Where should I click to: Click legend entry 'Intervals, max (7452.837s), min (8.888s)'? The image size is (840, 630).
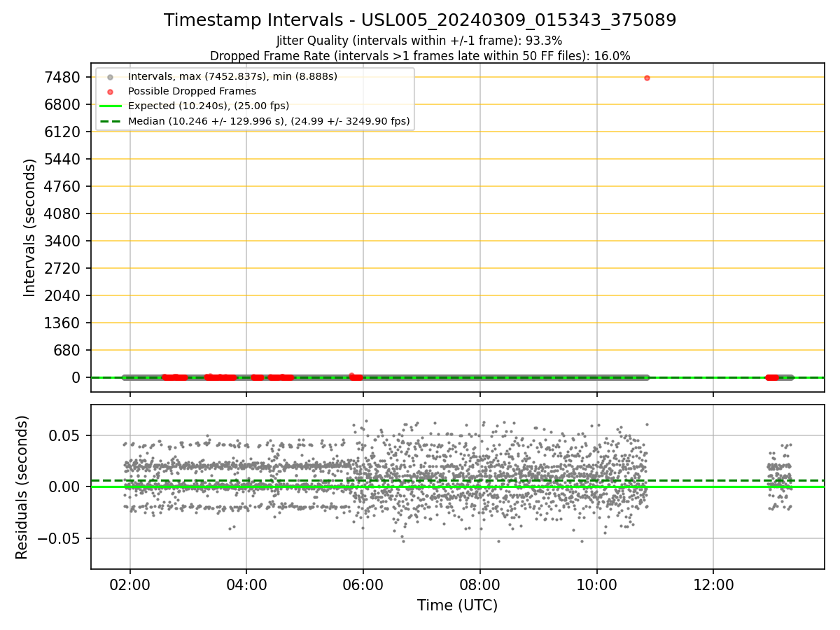tap(232, 76)
